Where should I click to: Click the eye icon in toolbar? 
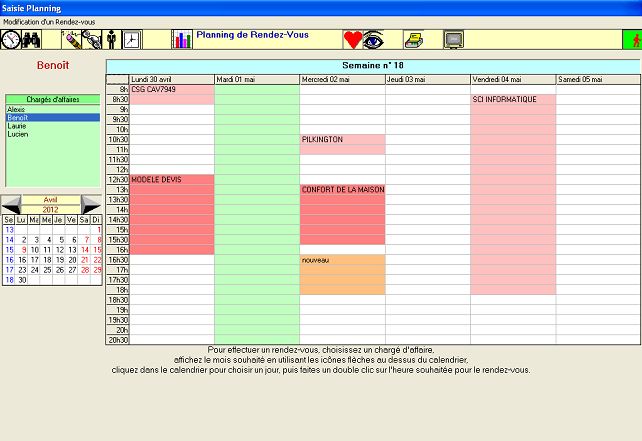click(374, 40)
